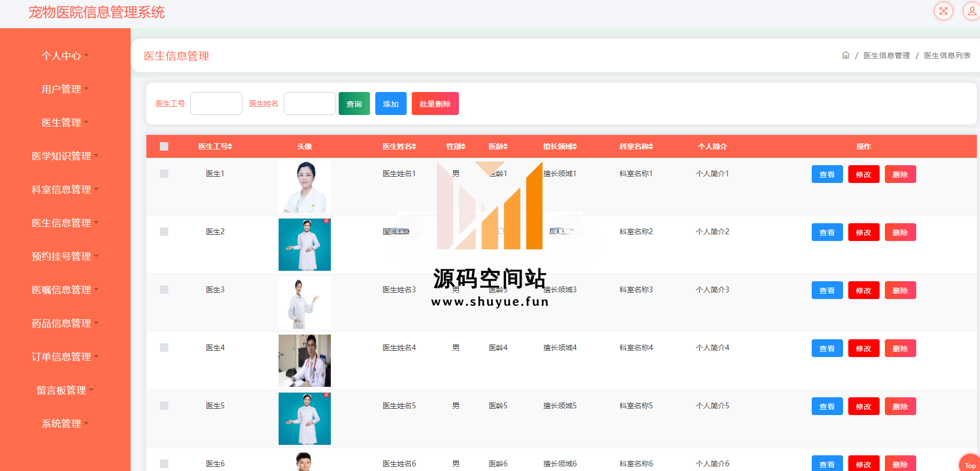This screenshot has width=980, height=471.
Task: Expand the 用户管理 sidebar menu
Action: (65, 89)
